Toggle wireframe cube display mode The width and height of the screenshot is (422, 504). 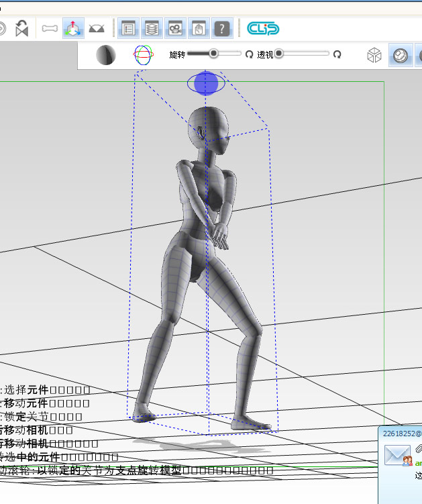(374, 56)
